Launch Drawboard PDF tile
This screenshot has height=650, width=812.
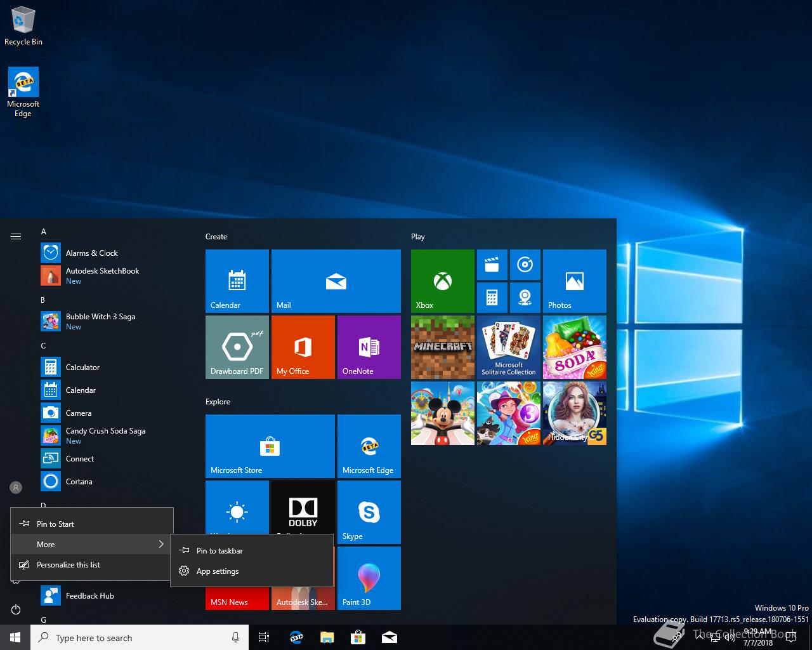click(x=237, y=347)
